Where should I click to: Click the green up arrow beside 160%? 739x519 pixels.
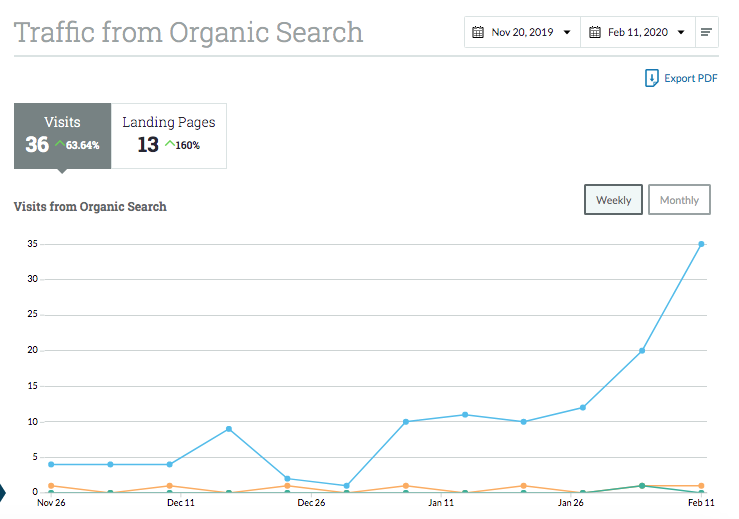coord(170,143)
